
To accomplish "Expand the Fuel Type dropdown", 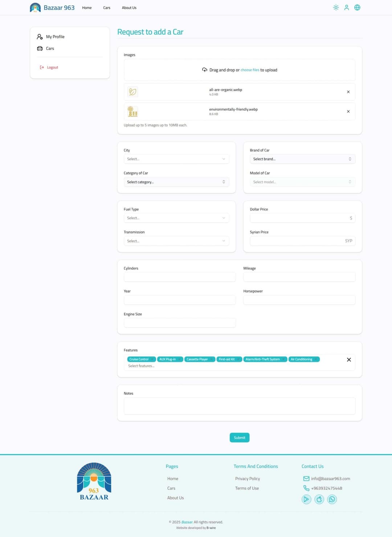I will pyautogui.click(x=176, y=218).
